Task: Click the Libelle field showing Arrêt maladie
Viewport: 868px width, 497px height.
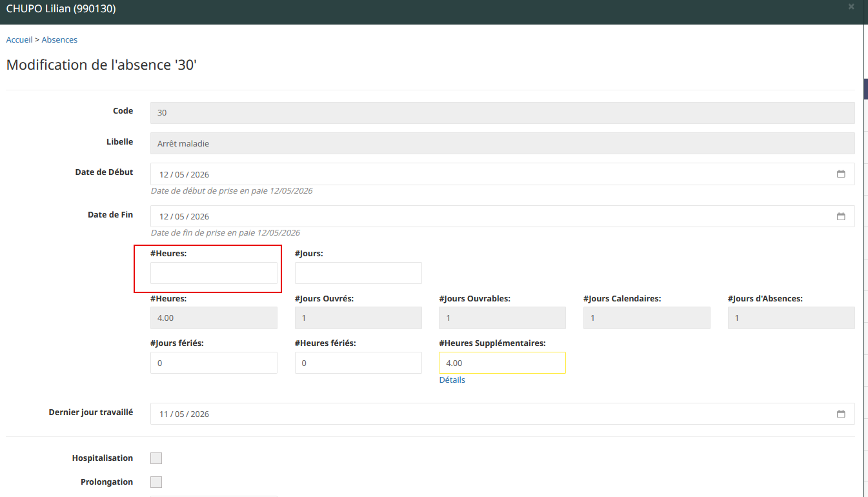Action: tap(503, 143)
